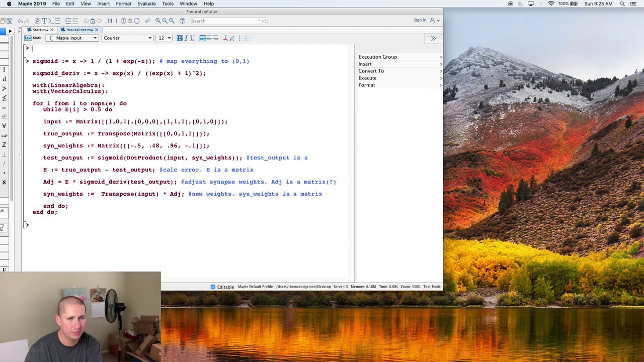The width and height of the screenshot is (644, 362).
Task: Center-align text with alignment icon
Action: click(x=209, y=38)
